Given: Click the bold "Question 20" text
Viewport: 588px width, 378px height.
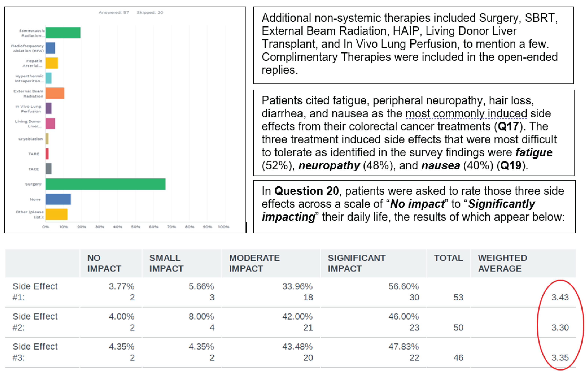Looking at the screenshot, I should (306, 191).
